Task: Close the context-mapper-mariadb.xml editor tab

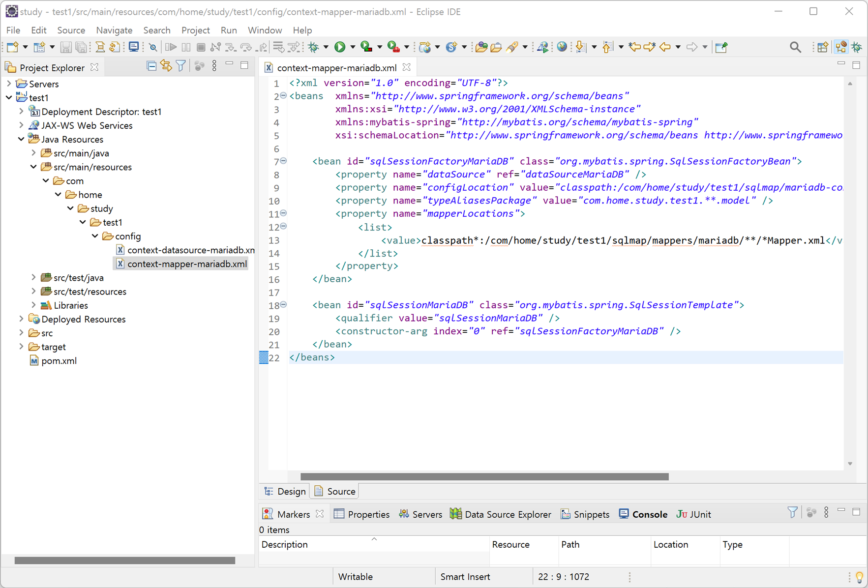Action: tap(406, 67)
